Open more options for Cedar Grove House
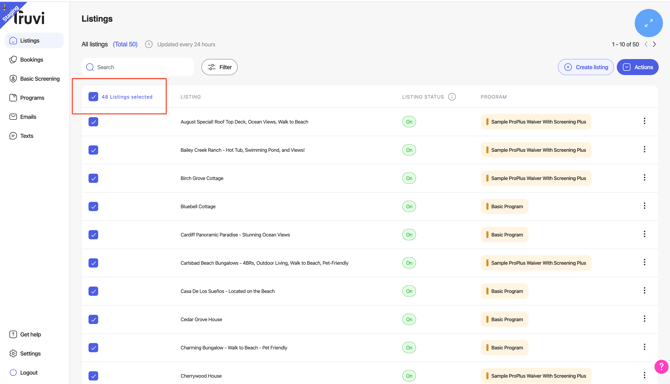Screen dimensions: 670x384 pyautogui.click(x=644, y=319)
